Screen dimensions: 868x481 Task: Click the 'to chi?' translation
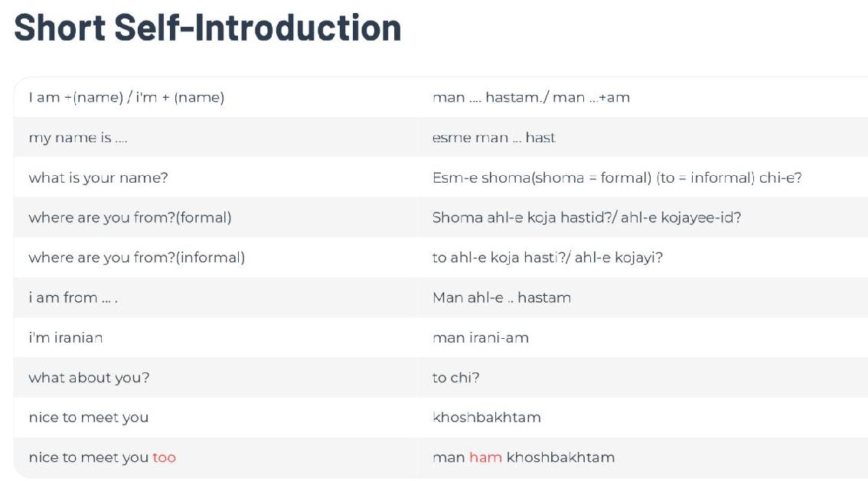pos(456,378)
